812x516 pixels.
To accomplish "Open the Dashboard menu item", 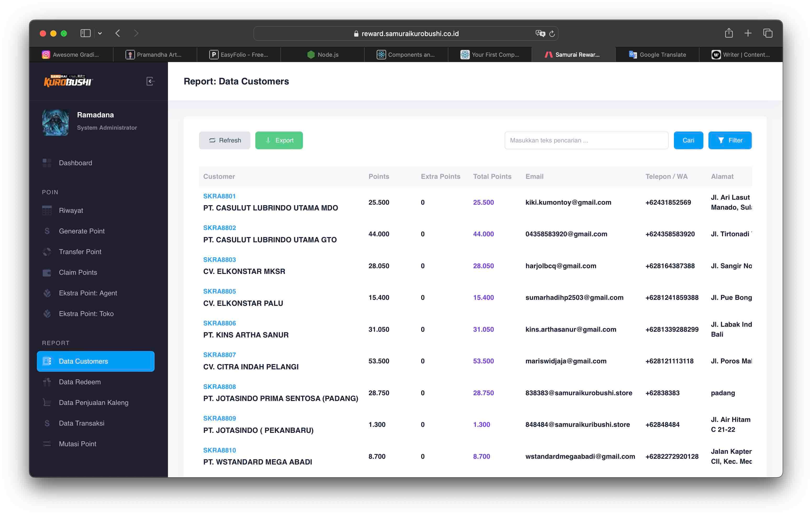I will click(x=95, y=163).
